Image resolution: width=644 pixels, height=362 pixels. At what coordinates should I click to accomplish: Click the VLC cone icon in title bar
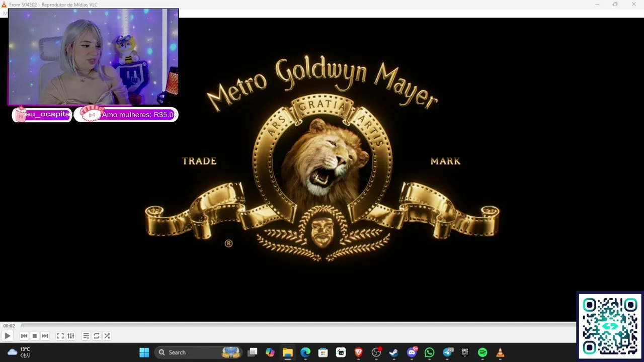(x=4, y=5)
